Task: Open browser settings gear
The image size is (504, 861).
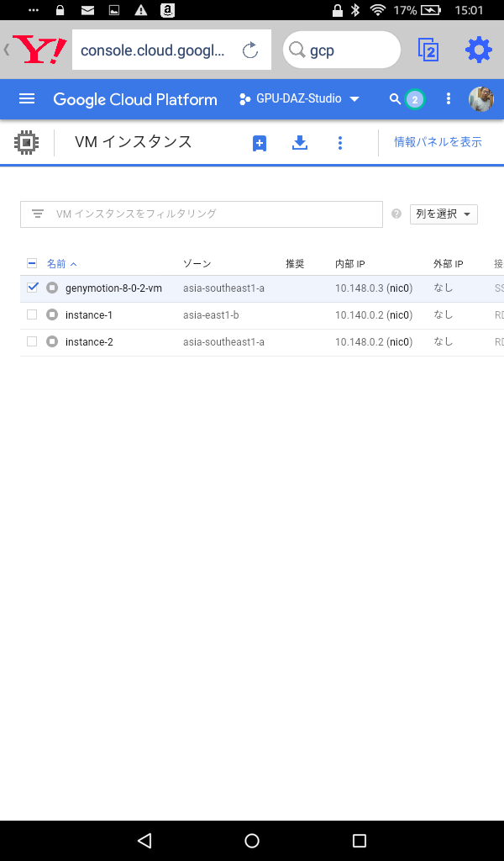Action: tap(479, 50)
